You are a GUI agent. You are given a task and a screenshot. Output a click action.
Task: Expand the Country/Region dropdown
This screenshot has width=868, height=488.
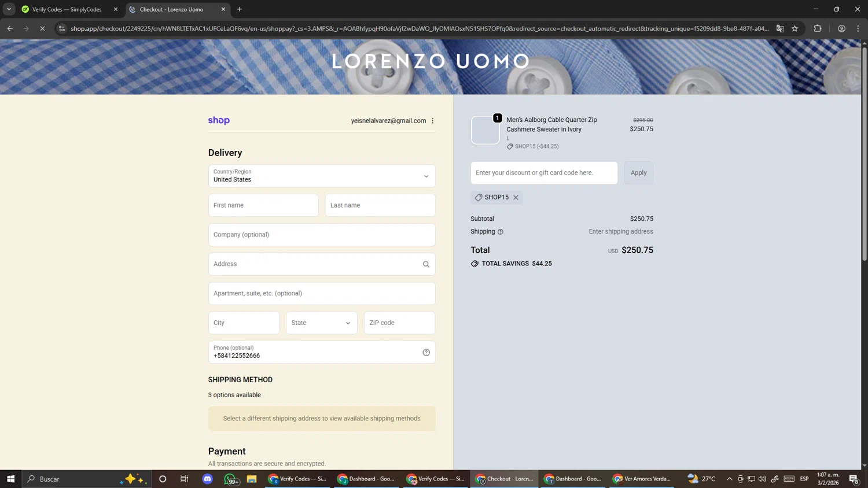click(x=322, y=176)
